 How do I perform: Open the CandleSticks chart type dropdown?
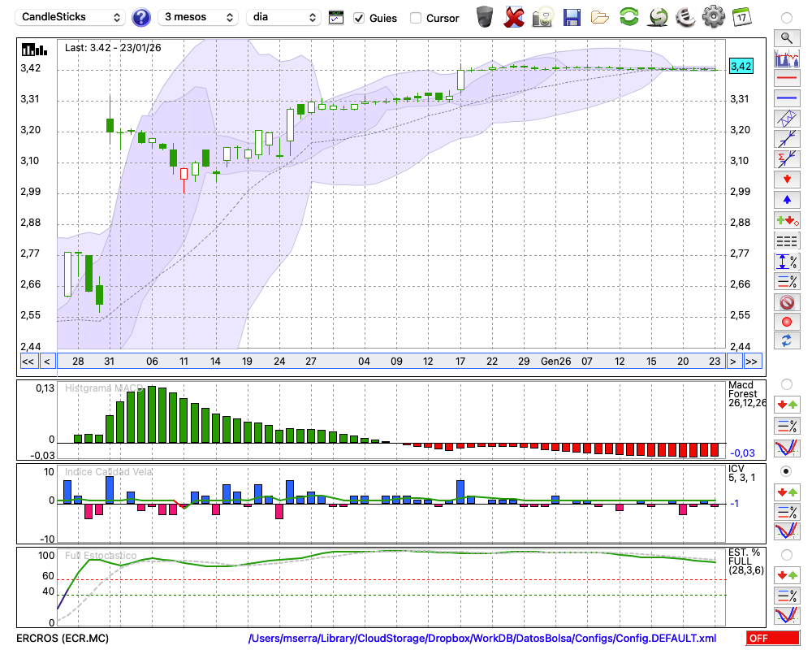click(x=71, y=17)
